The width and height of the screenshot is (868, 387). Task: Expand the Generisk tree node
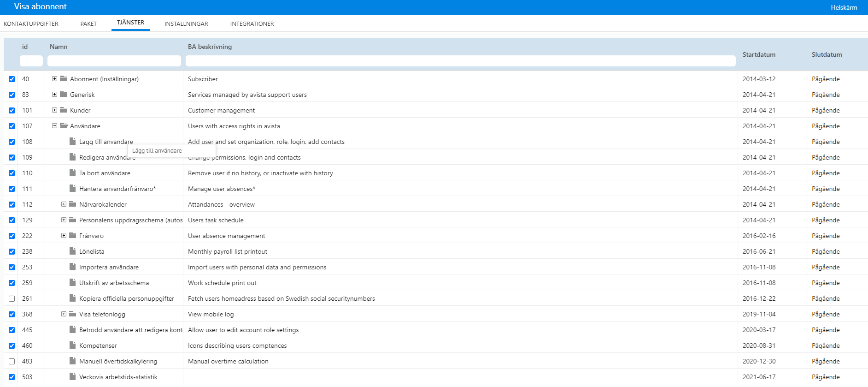[54, 94]
